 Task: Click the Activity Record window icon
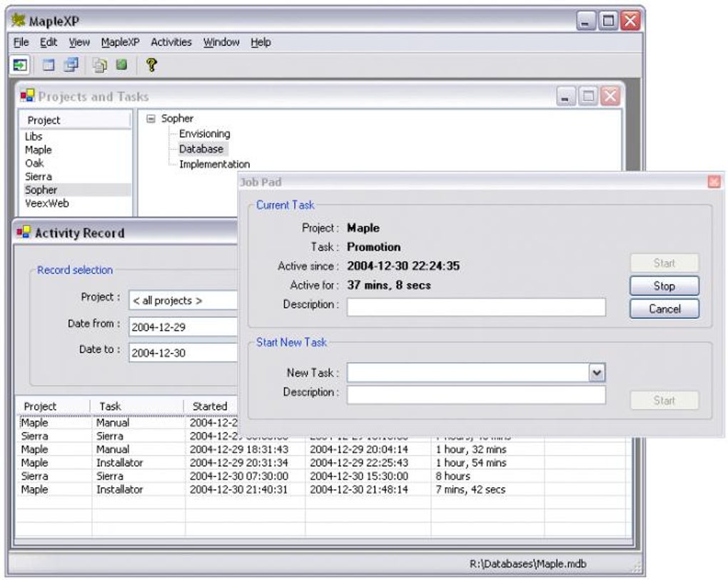tap(24, 232)
